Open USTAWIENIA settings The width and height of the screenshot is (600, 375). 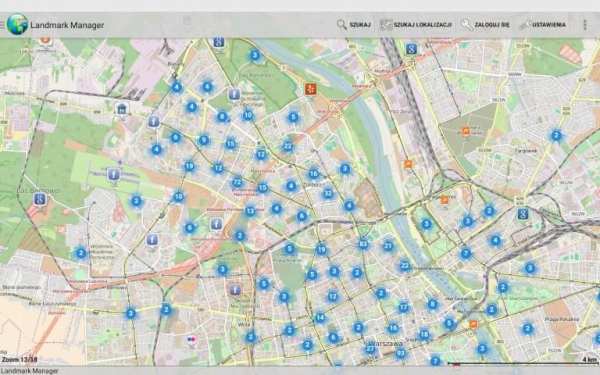coord(542,25)
